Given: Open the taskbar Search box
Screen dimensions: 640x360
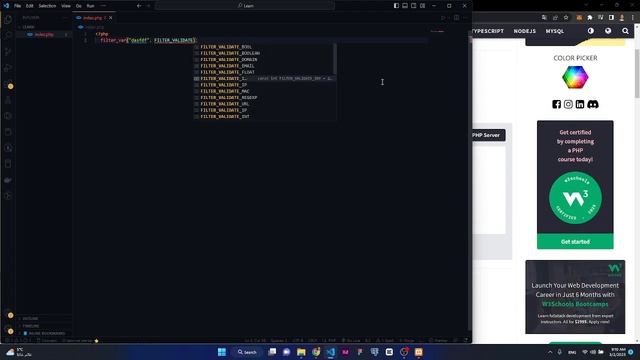Looking at the screenshot, I should pyautogui.click(x=247, y=352).
